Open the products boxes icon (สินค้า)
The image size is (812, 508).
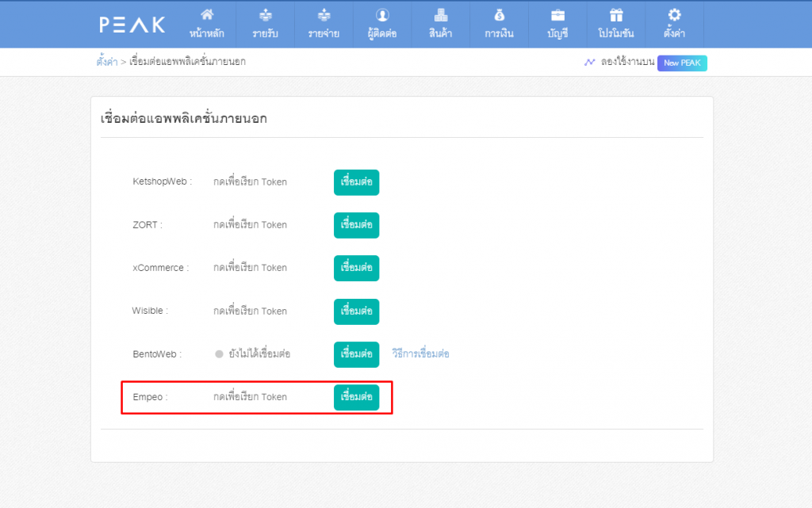(x=441, y=15)
